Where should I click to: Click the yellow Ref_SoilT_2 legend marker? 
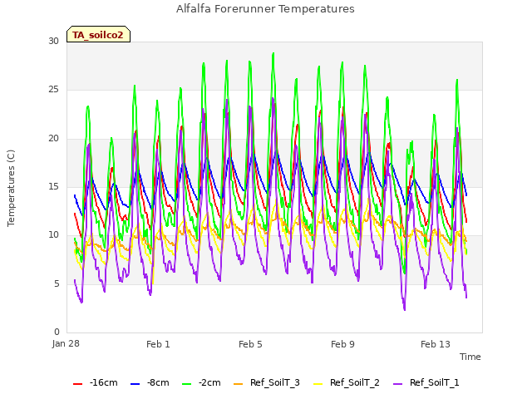(318, 384)
